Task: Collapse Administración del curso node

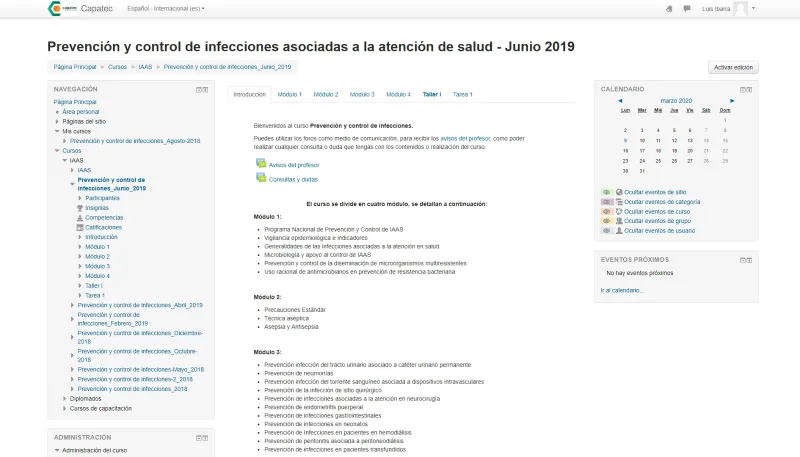Action: tap(57, 450)
